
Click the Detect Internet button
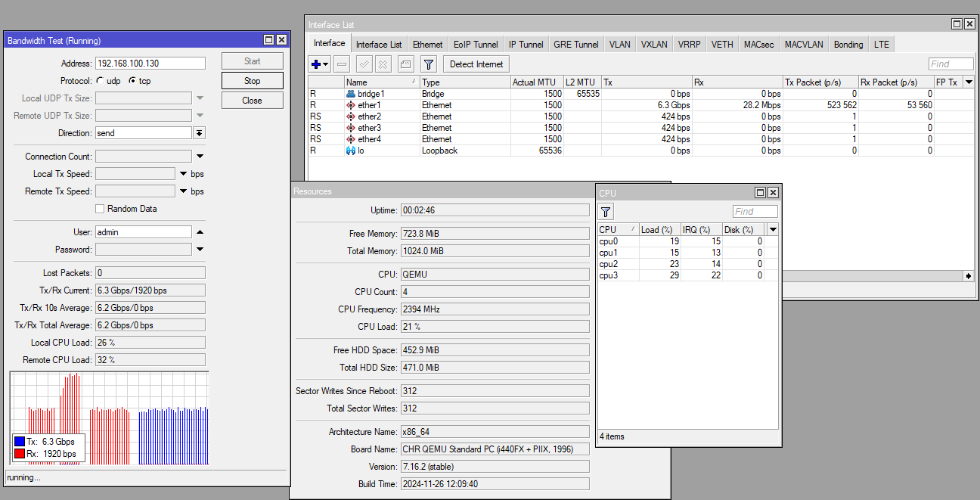(476, 64)
